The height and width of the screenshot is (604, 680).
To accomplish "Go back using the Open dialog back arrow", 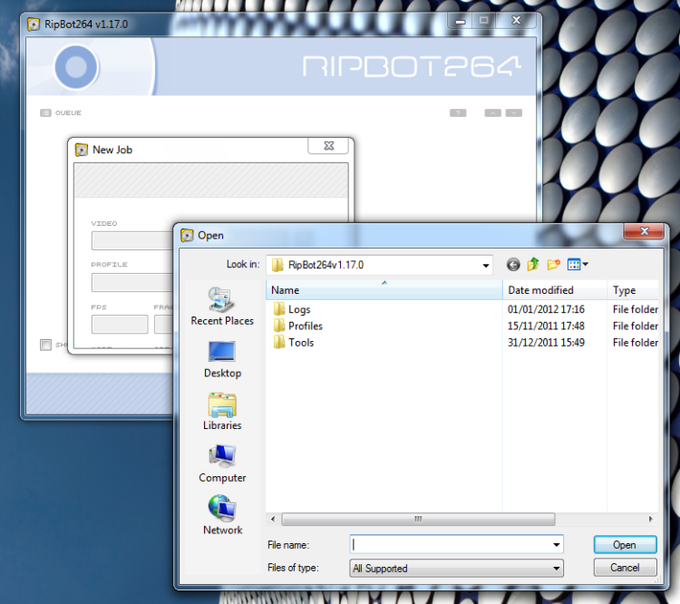I will pyautogui.click(x=513, y=264).
